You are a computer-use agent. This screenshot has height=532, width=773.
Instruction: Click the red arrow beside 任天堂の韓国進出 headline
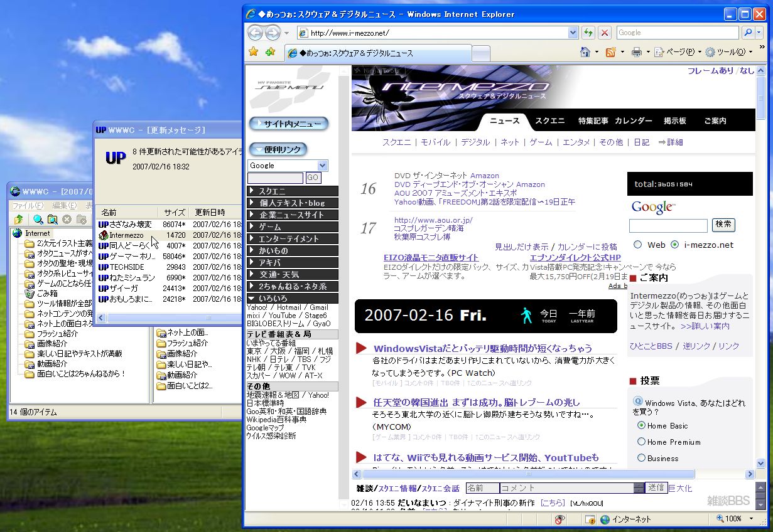tap(361, 402)
